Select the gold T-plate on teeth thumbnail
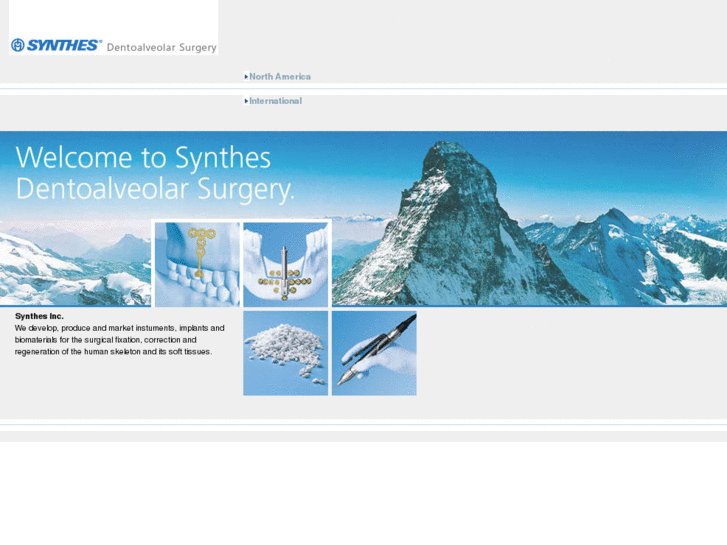The height and width of the screenshot is (545, 727). [x=197, y=263]
